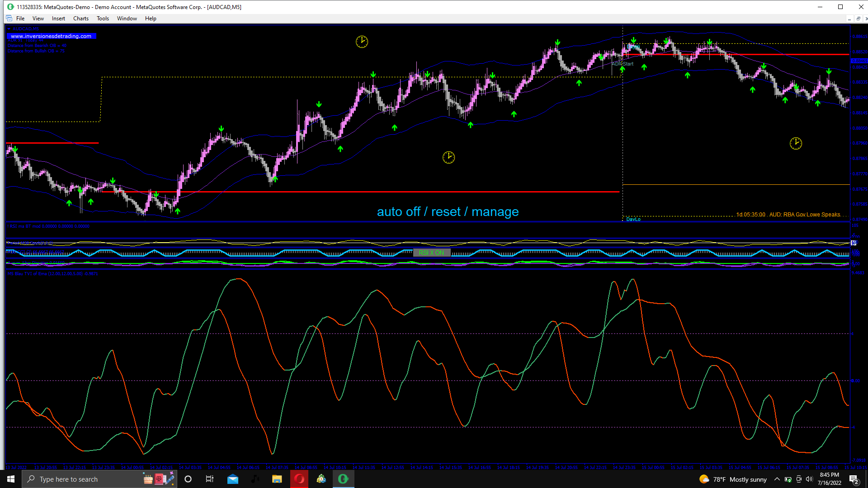This screenshot has height=488, width=868.
Task: Open the Charts menu
Action: 81,19
